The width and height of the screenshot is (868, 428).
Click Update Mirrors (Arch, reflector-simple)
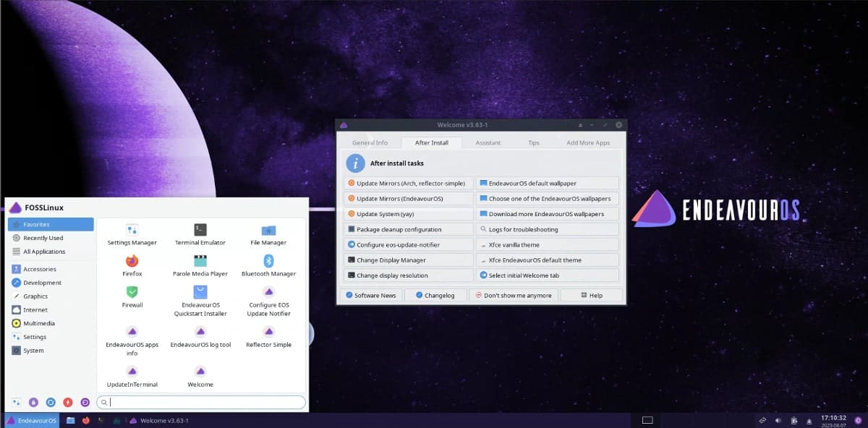(x=409, y=184)
